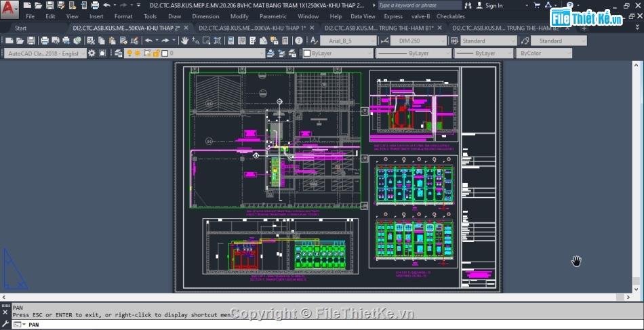Click New in the Quick Access toolbar
The height and width of the screenshot is (330, 644).
pyautogui.click(x=27, y=5)
